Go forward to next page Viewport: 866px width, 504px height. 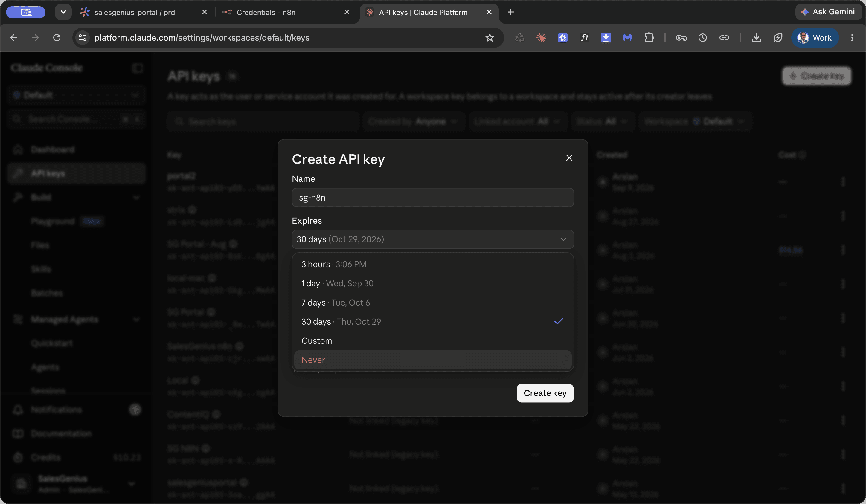[35, 37]
